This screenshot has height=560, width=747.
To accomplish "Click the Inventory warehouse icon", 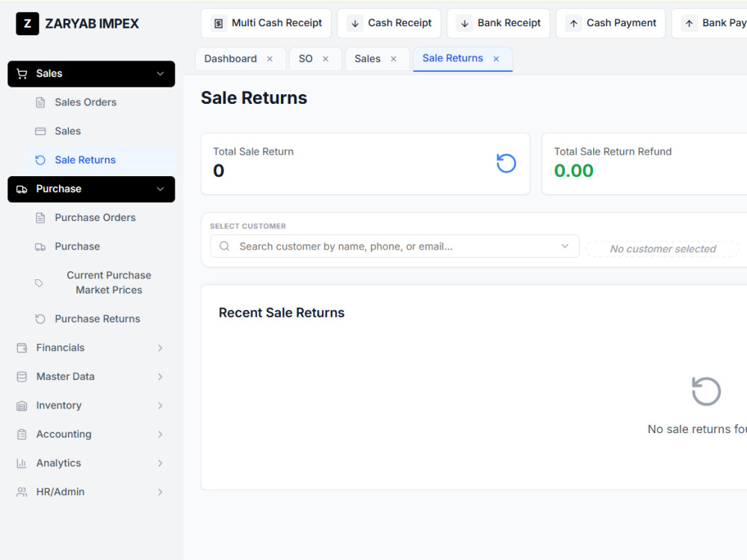I will (x=22, y=405).
